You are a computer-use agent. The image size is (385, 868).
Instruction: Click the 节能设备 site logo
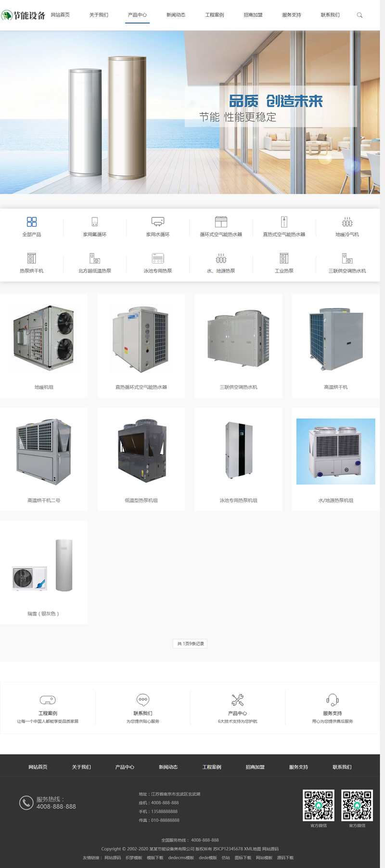point(24,15)
